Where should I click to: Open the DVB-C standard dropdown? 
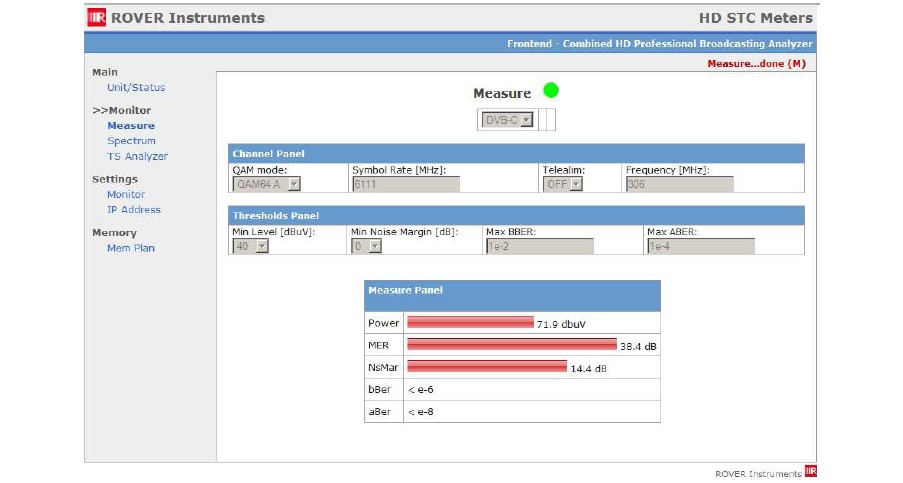[x=507, y=120]
